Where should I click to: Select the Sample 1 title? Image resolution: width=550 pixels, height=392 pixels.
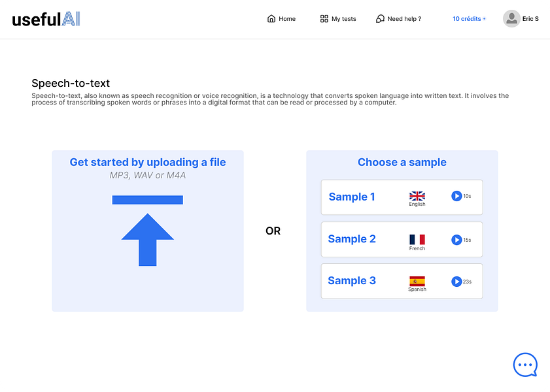click(x=352, y=197)
